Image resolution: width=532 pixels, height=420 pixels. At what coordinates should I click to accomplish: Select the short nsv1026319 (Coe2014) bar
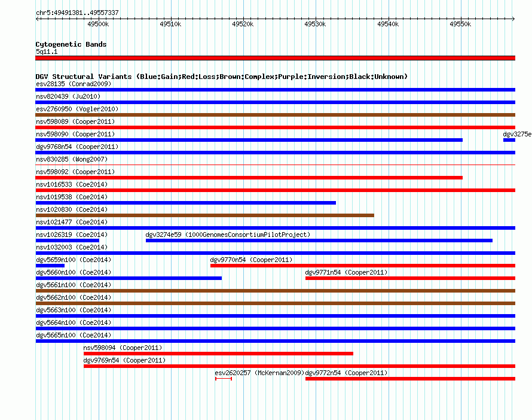point(67,241)
